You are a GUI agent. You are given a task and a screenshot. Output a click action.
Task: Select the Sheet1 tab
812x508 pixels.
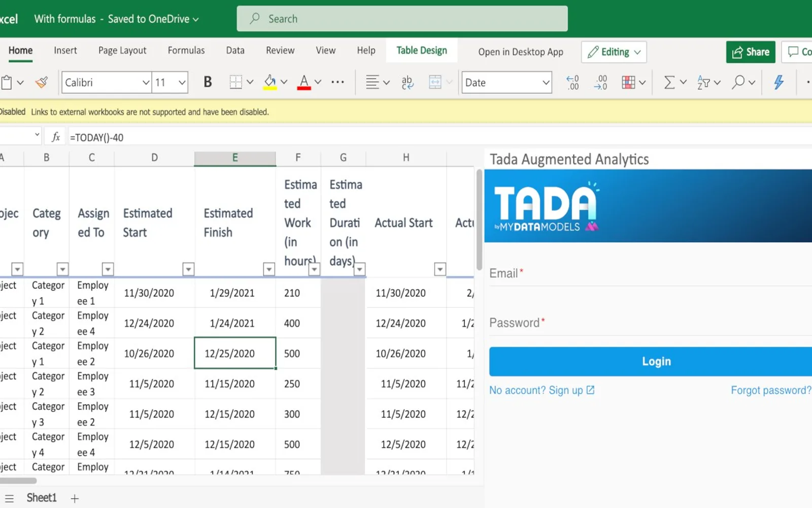(x=42, y=498)
